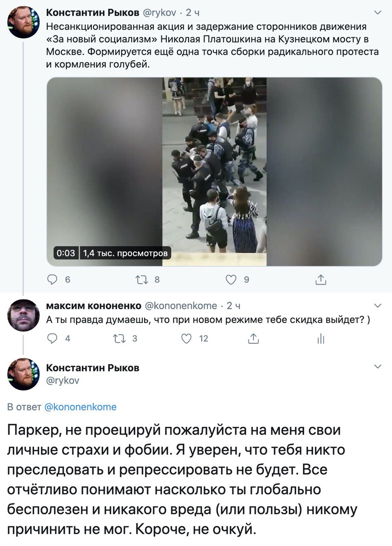Screen dimensions: 392x546
Task: Open the @rykov handle under bottom name
Action: click(x=62, y=380)
